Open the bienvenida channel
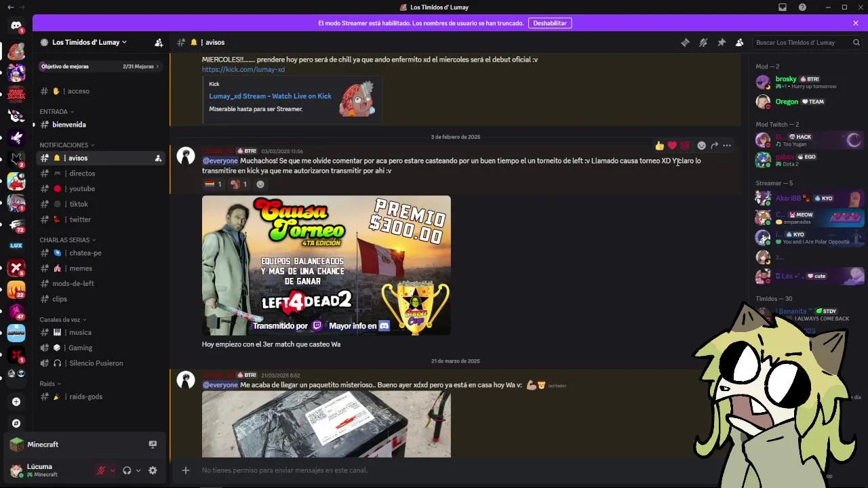The height and width of the screenshot is (488, 868). pyautogui.click(x=100, y=125)
